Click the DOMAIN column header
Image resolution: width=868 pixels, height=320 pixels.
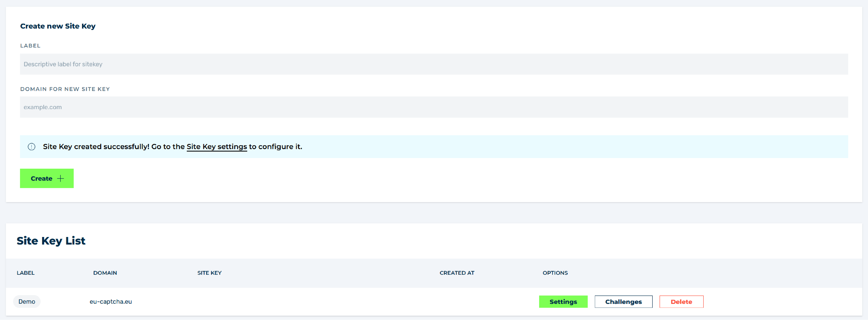pos(105,273)
